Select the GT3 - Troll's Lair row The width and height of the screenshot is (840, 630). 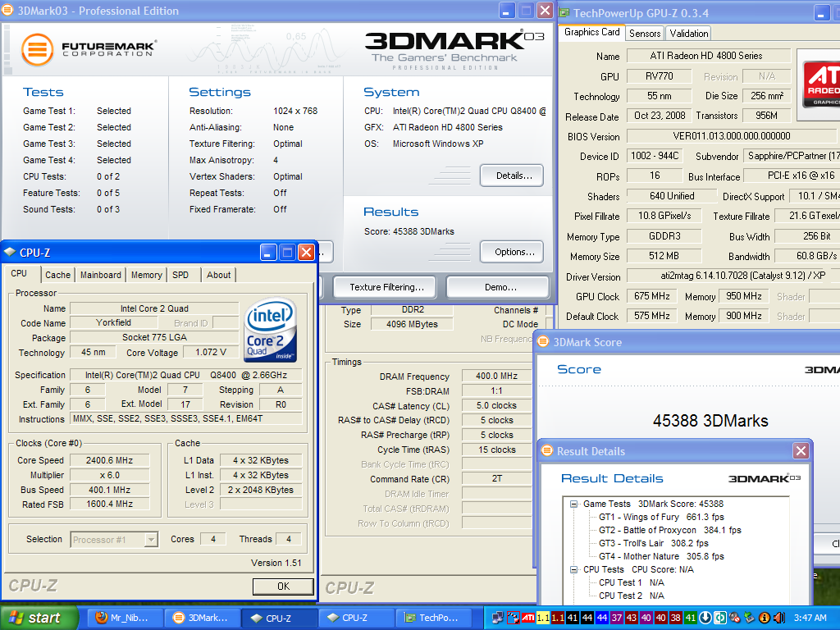[654, 543]
